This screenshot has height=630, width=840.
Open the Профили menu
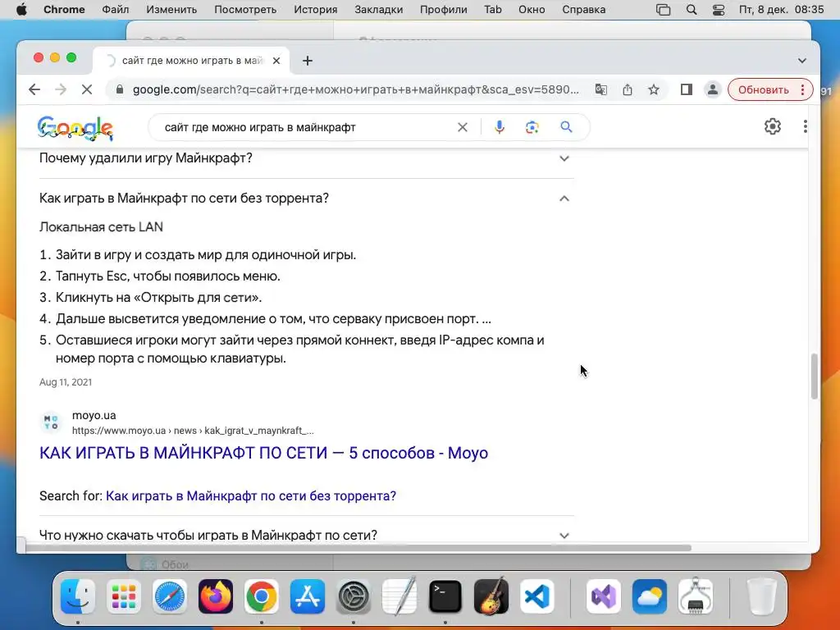point(444,10)
